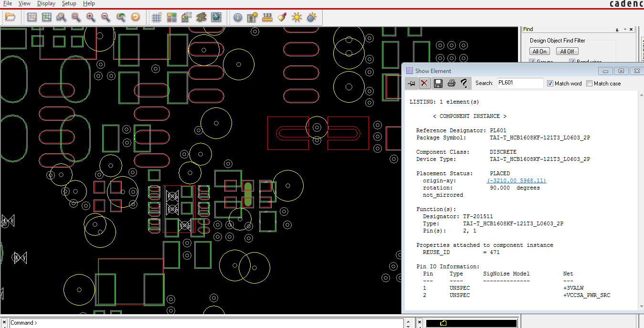Click the Open file folder icon

pyautogui.click(x=10, y=17)
